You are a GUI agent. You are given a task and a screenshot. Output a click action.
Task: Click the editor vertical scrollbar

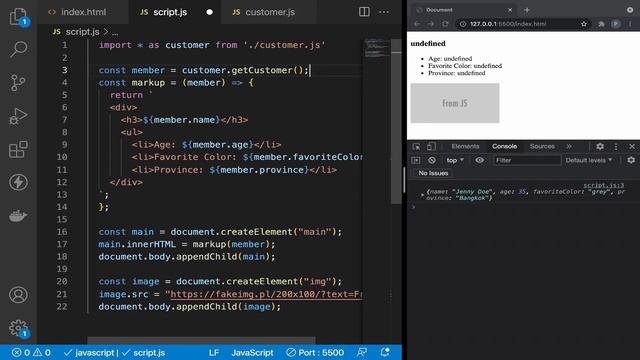click(396, 122)
